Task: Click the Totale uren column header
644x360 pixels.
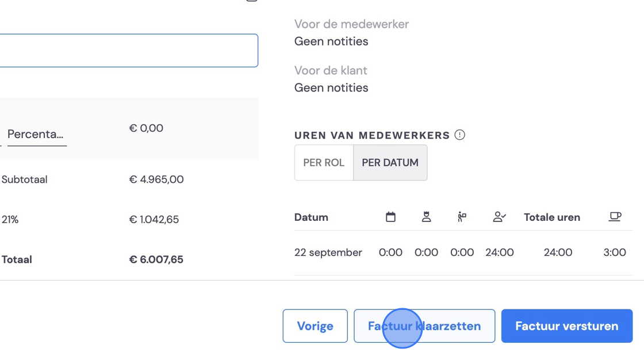Action: (x=552, y=217)
